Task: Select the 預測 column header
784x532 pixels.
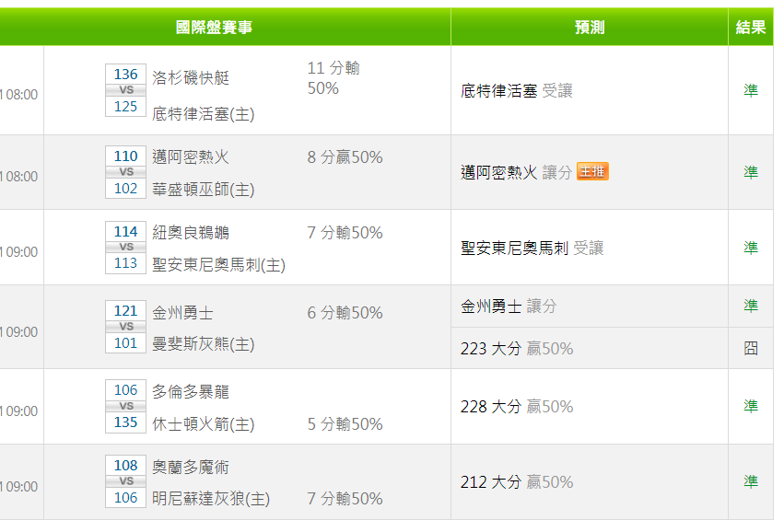Action: (589, 28)
